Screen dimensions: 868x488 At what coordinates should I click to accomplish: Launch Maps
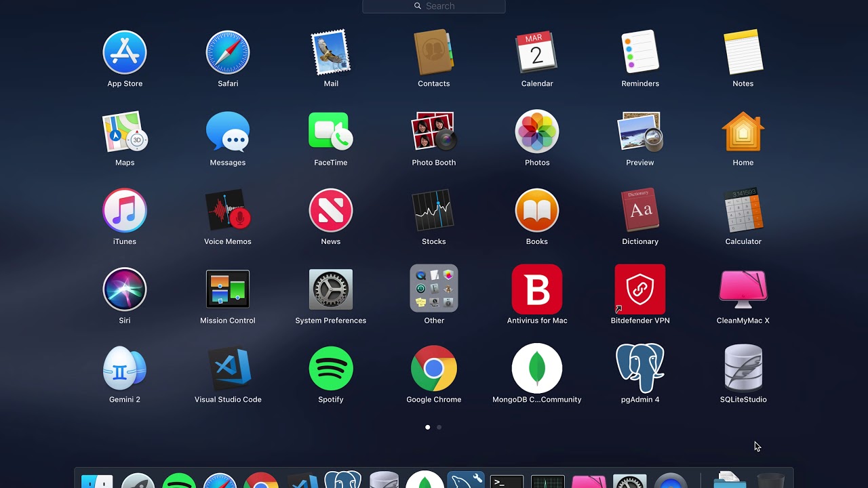(125, 131)
